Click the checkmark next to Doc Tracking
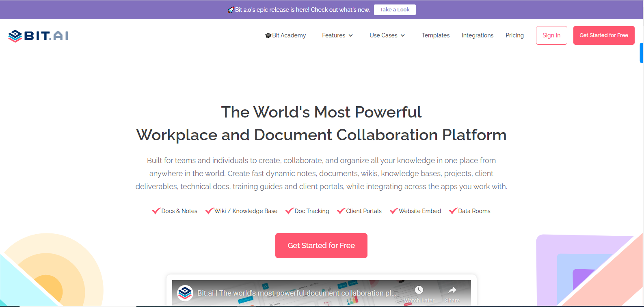This screenshot has width=644, height=307. tap(290, 211)
